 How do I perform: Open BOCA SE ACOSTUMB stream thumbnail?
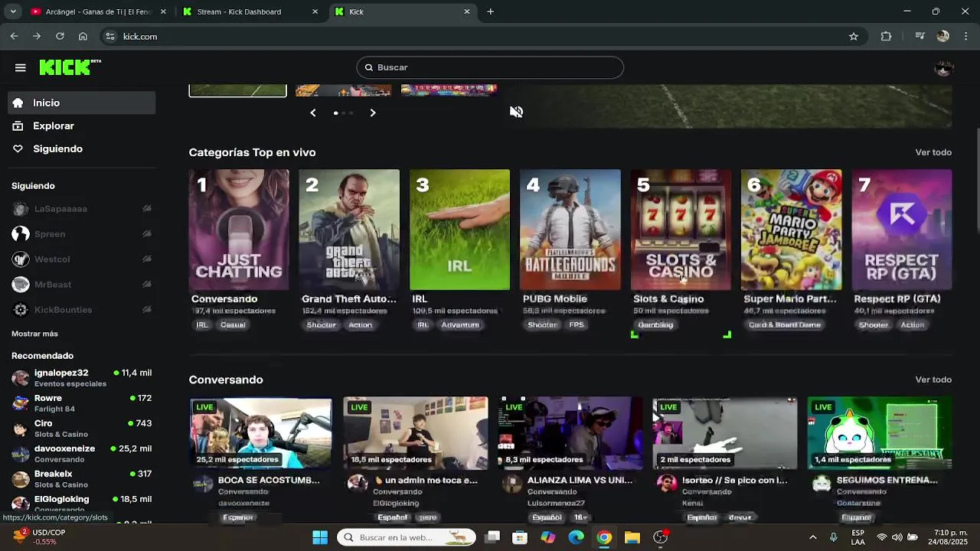(x=260, y=432)
